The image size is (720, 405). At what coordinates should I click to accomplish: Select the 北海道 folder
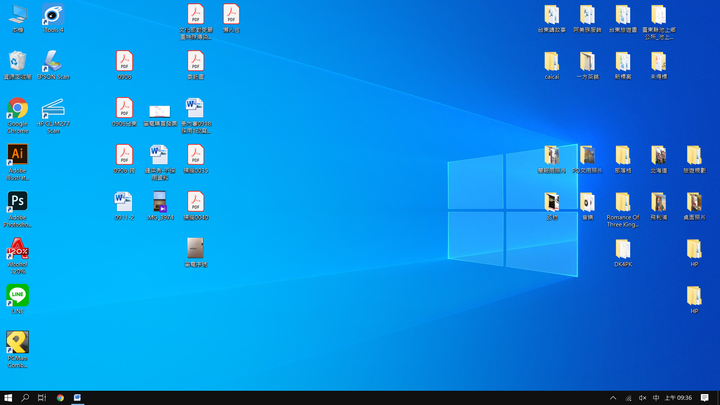pyautogui.click(x=659, y=159)
